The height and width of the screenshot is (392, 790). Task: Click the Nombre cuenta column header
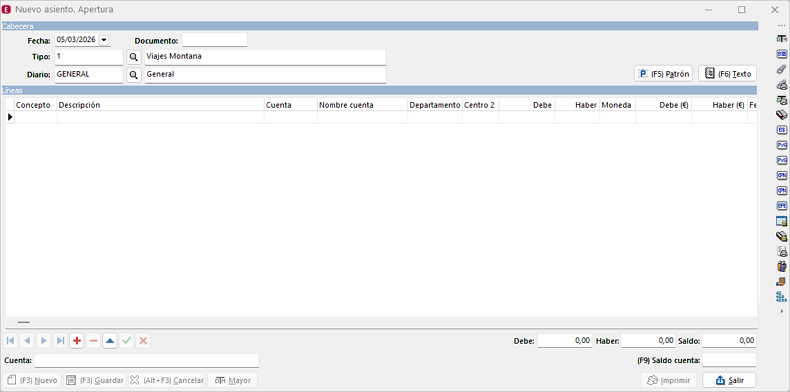tap(362, 105)
